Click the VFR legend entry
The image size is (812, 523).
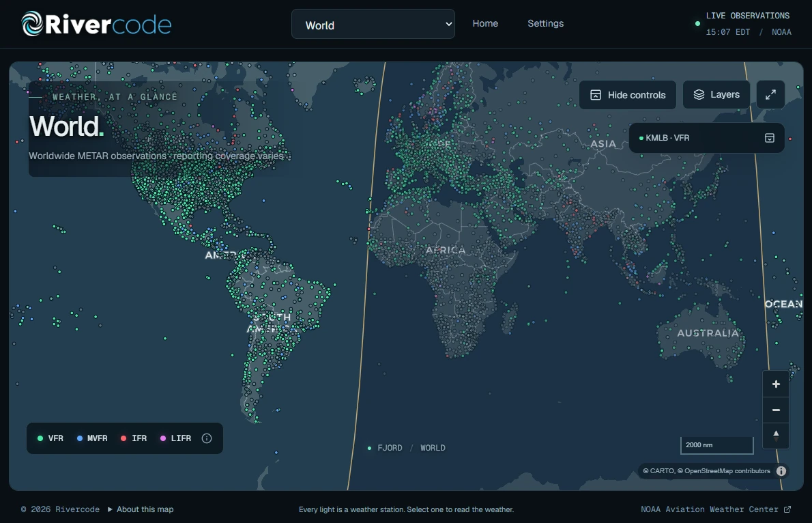click(x=50, y=438)
